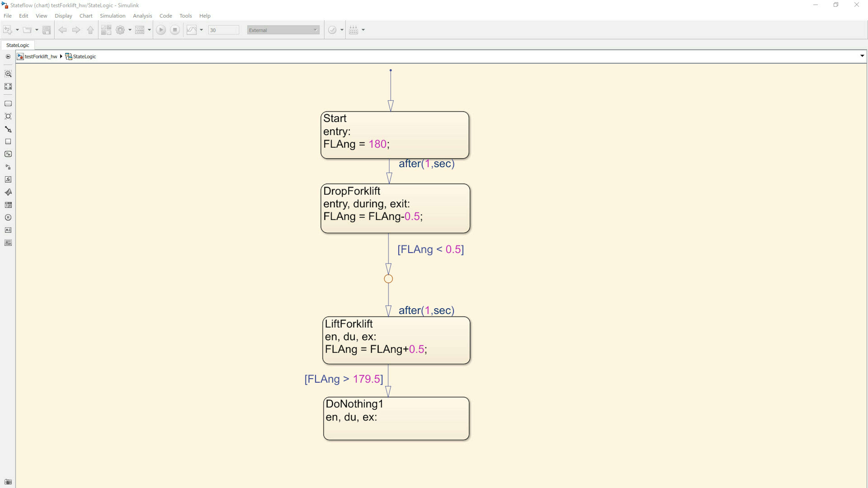Click the Forward navigation arrow

pyautogui.click(x=76, y=30)
